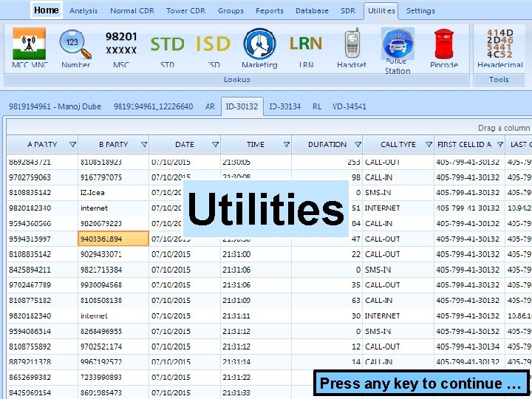
Task: Select A PARTY cell 9594313997
Action: point(42,239)
